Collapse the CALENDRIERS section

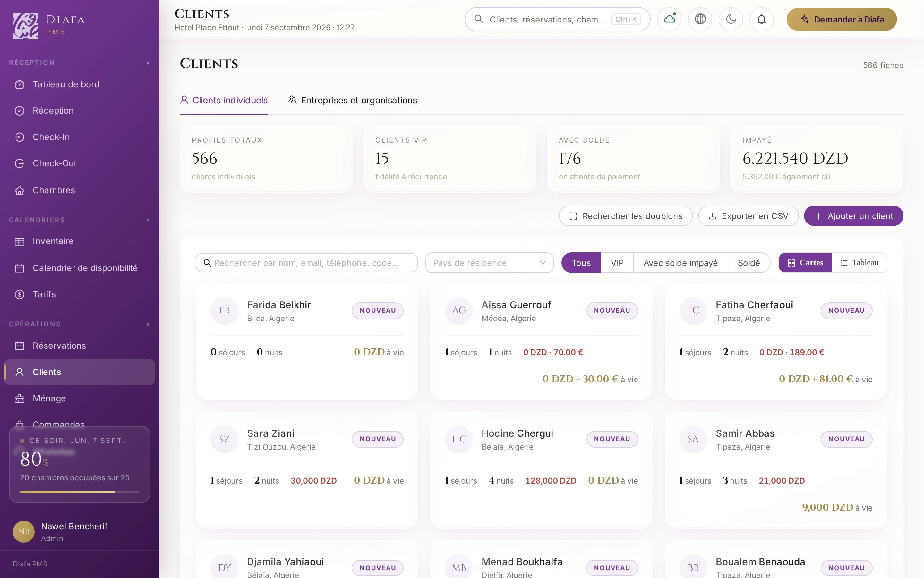(80, 220)
